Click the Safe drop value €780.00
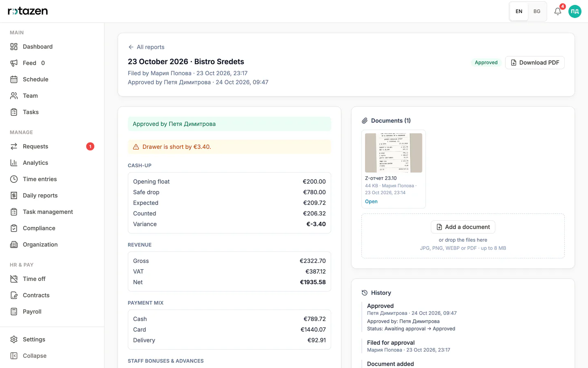Screen dimensions: 588x368 (314, 192)
